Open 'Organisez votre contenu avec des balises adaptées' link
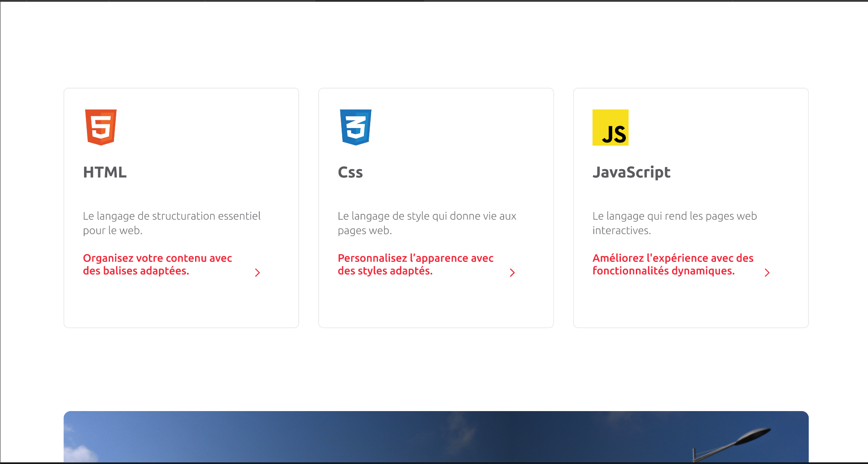The image size is (868, 464). coord(157,265)
